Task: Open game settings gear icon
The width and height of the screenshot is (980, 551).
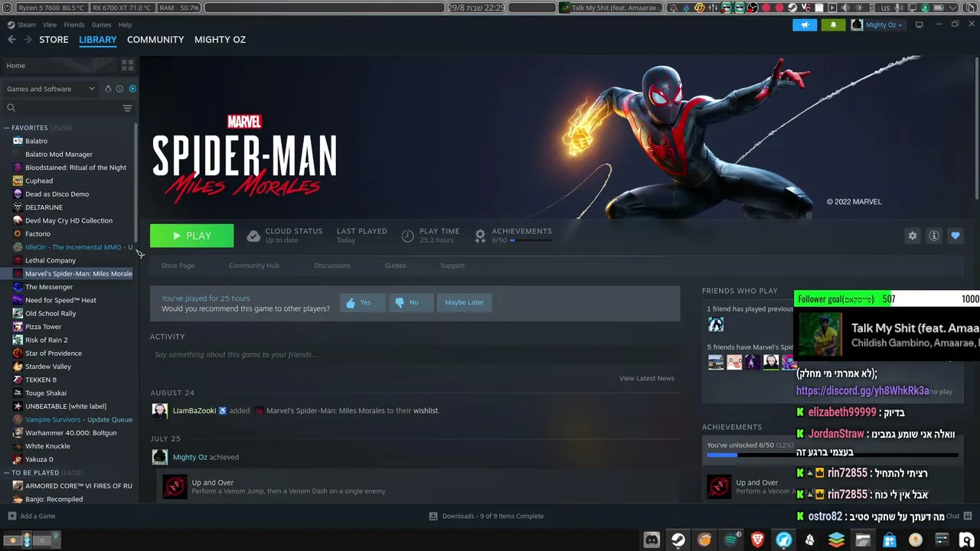Action: (x=913, y=236)
